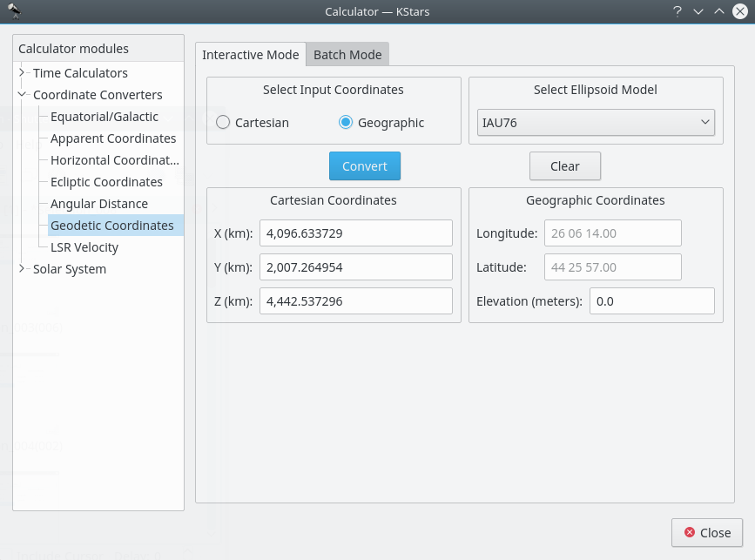Click the Elevation (meters) input field
This screenshot has width=755, height=560.
pos(651,301)
